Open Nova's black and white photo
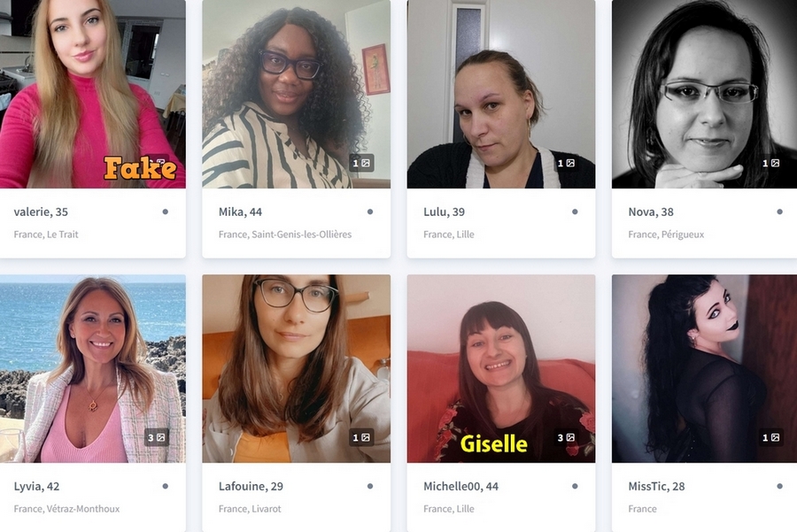Image resolution: width=797 pixels, height=532 pixels. [x=705, y=94]
